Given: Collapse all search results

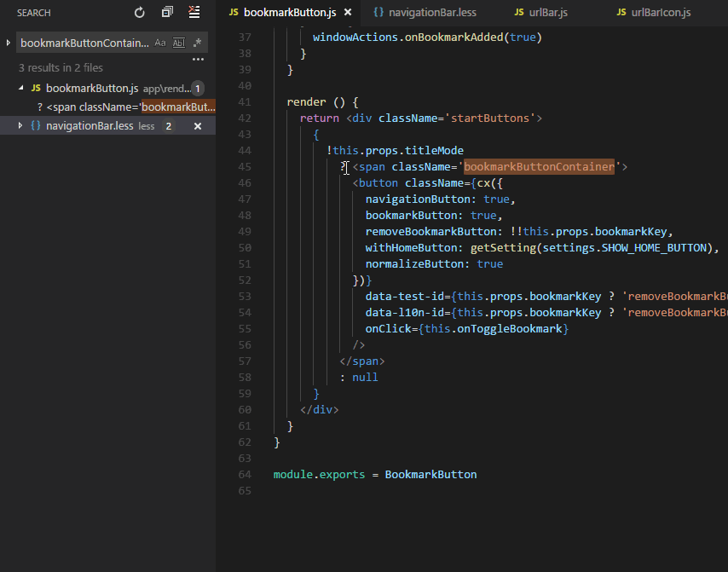Looking at the screenshot, I should tap(167, 13).
